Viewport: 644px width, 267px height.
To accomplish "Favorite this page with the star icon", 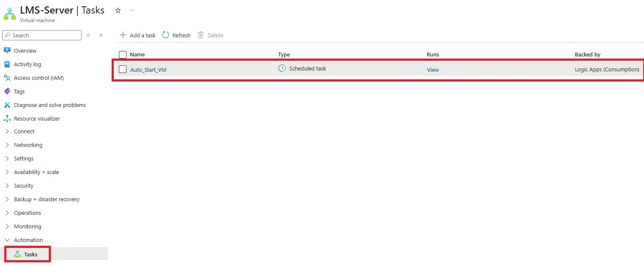I will pos(118,10).
